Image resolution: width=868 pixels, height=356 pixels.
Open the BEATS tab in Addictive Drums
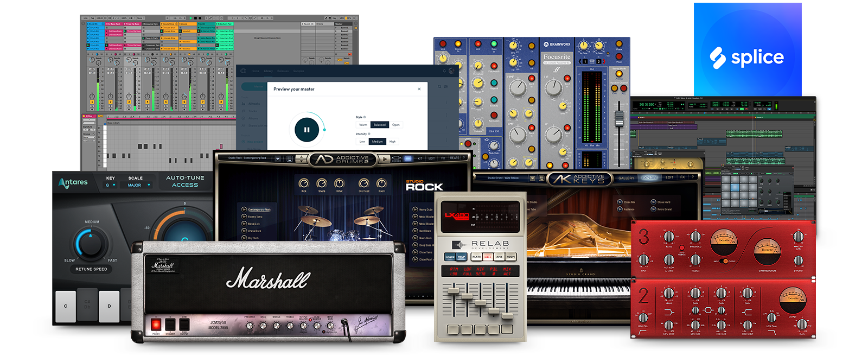(x=455, y=158)
